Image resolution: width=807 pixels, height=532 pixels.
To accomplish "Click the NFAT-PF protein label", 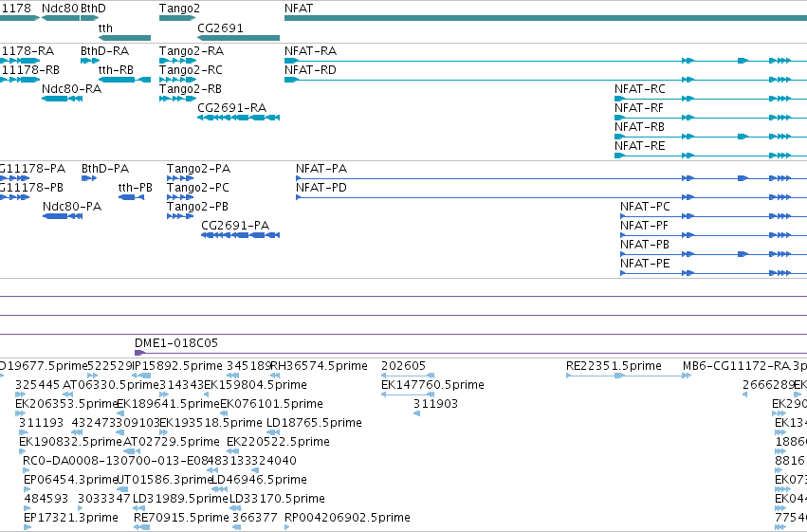I will [x=644, y=226].
